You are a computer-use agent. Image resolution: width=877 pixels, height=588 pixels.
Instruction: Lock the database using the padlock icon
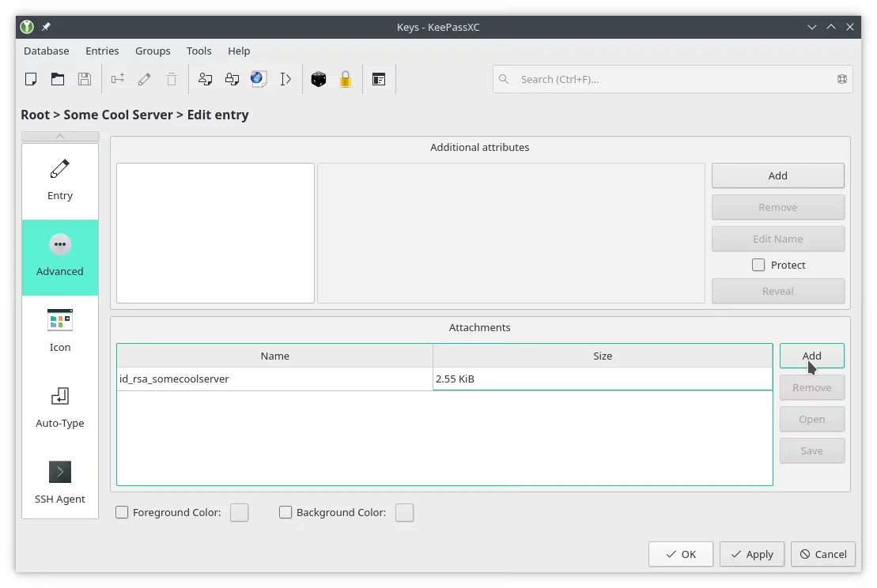point(346,78)
